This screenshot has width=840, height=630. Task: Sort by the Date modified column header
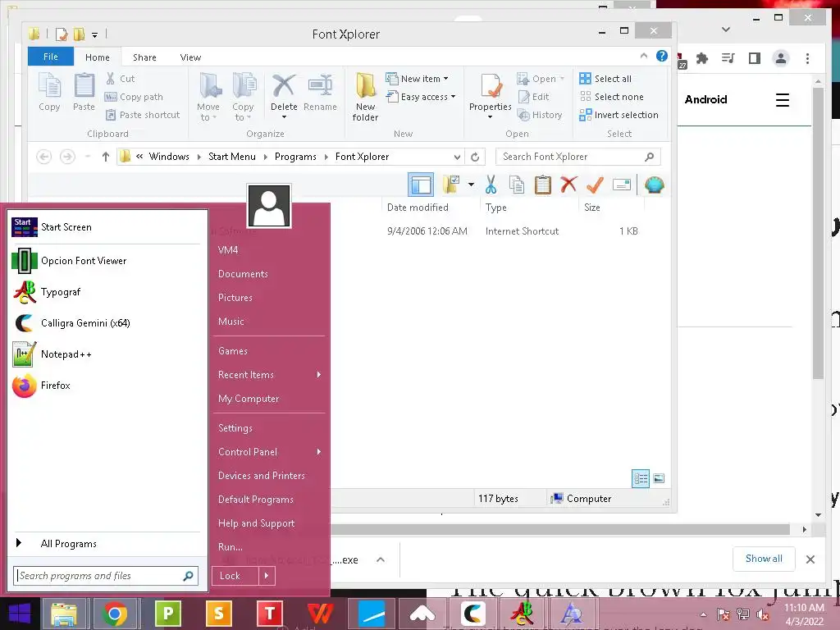418,208
